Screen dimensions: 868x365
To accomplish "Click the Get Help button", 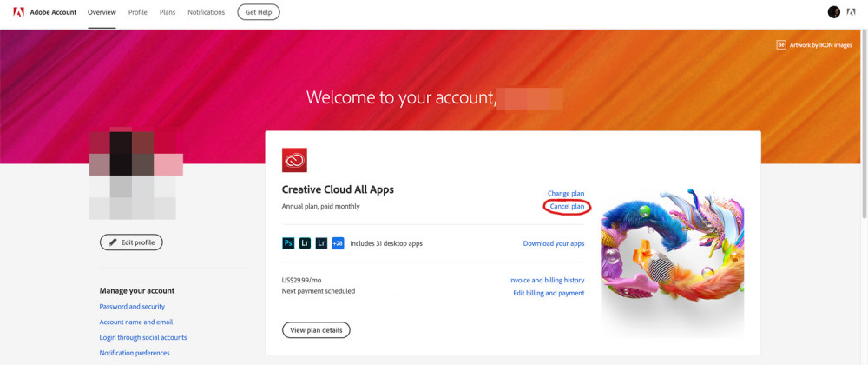I will 259,12.
